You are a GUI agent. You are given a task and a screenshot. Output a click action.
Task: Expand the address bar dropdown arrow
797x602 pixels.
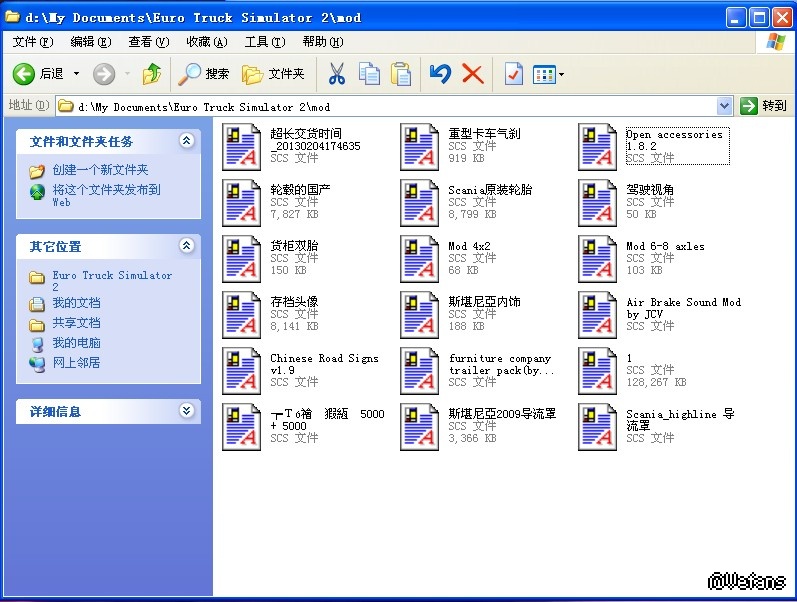click(x=724, y=106)
